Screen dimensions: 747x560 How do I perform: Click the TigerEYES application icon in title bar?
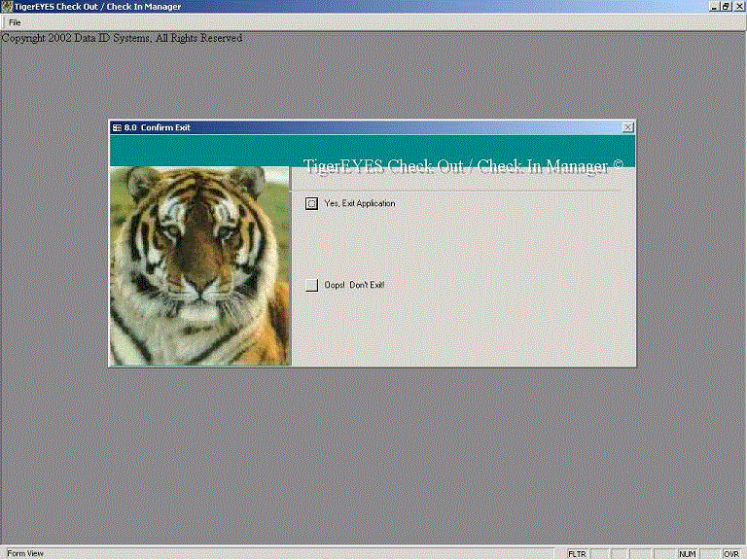point(7,7)
